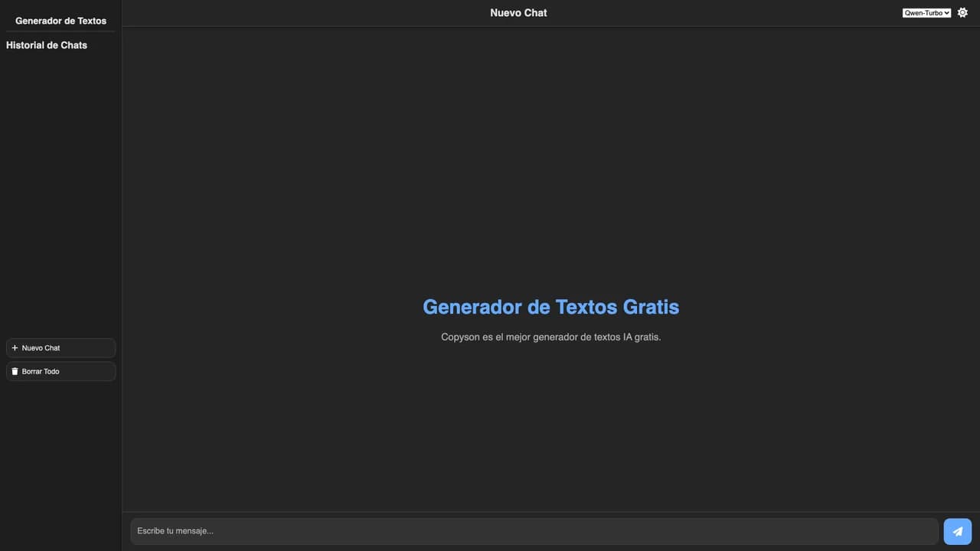Viewport: 980px width, 551px height.
Task: Click the Historial de Chats heading
Action: [47, 45]
